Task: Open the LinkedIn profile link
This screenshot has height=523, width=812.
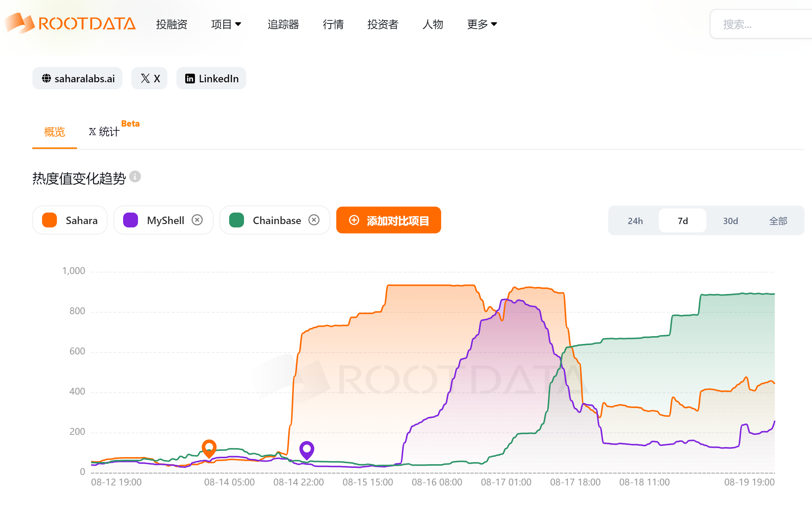Action: (211, 79)
